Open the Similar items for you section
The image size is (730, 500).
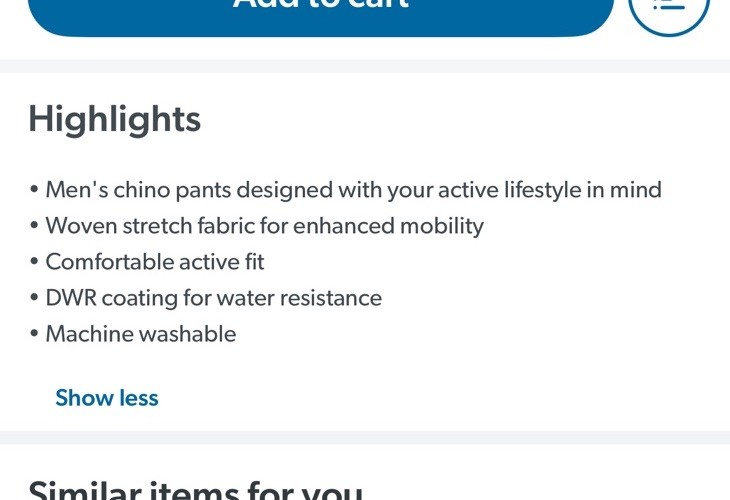coord(196,491)
